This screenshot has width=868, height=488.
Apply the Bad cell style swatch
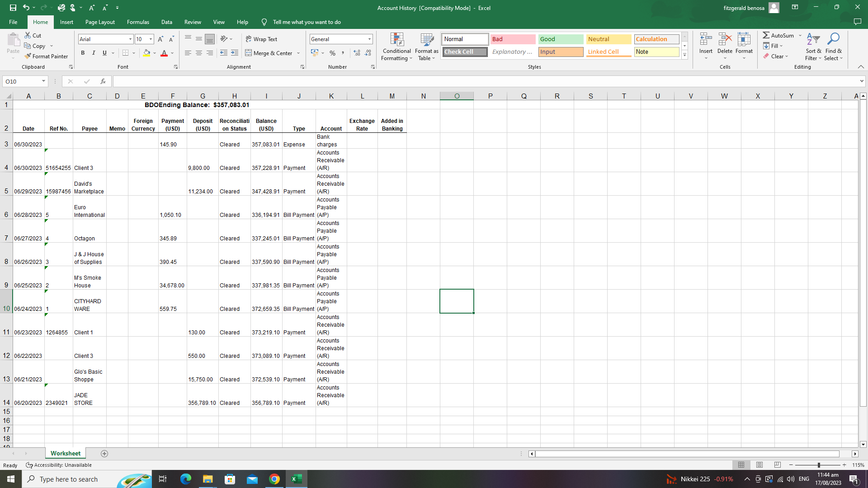pos(513,39)
